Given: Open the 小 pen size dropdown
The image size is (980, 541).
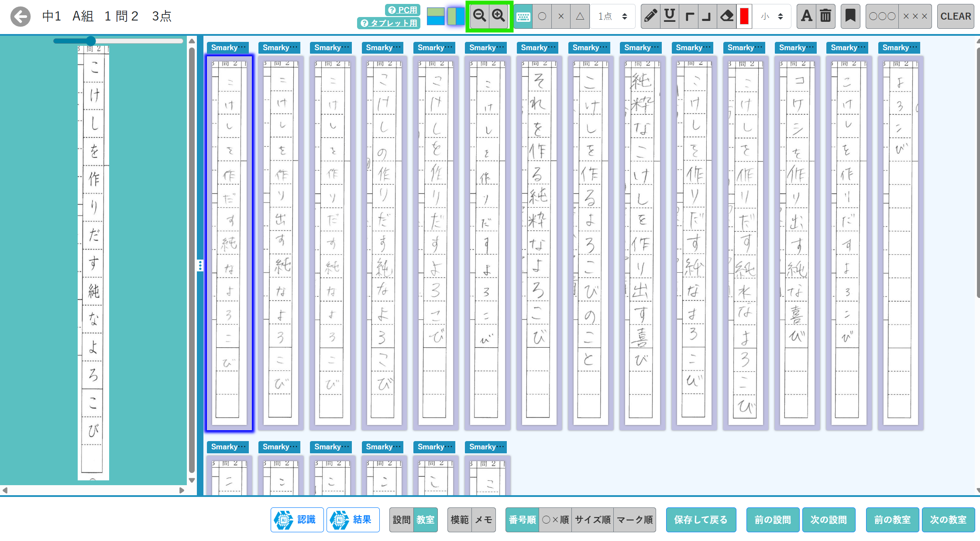Looking at the screenshot, I should click(x=772, y=16).
